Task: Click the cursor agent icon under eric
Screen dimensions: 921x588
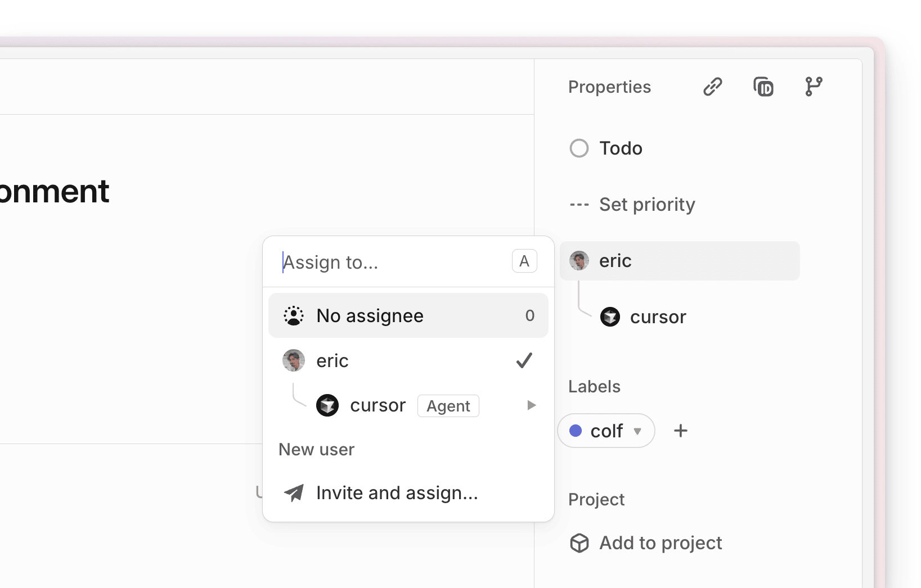Action: tap(610, 316)
